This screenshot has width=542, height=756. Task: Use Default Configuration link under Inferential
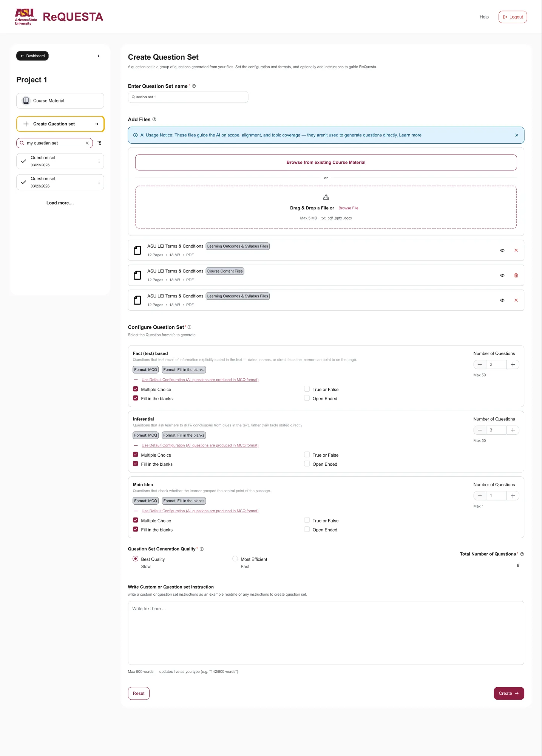coord(200,445)
